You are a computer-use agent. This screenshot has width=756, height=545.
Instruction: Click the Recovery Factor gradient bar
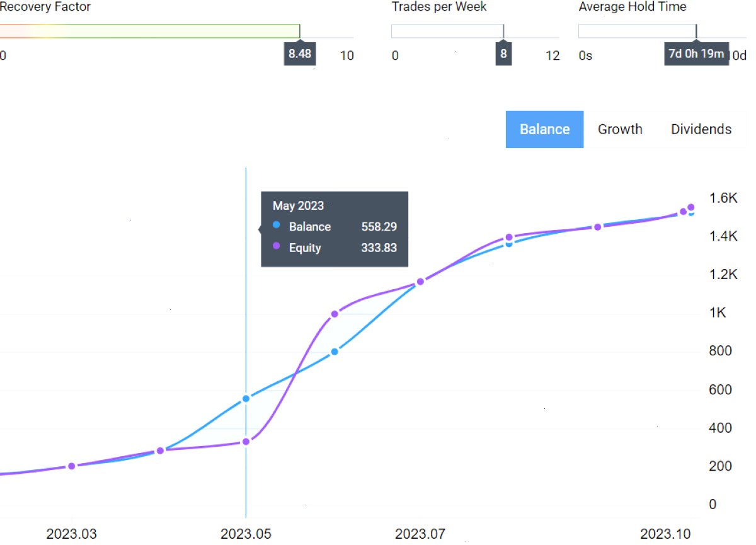coord(150,31)
